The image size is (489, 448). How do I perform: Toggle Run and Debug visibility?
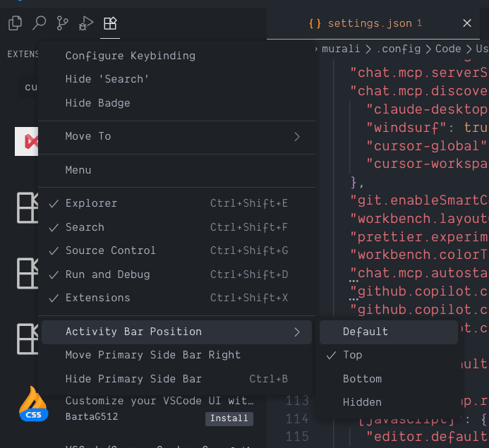coord(107,274)
